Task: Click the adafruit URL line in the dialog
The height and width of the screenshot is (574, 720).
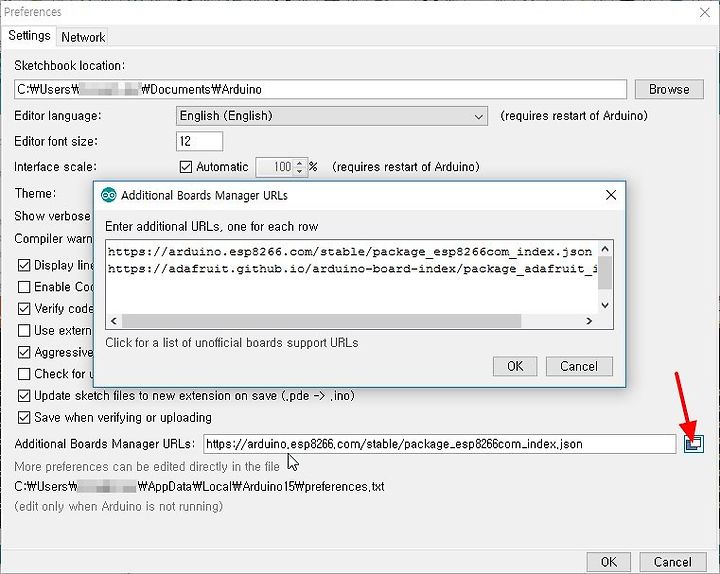Action: [x=353, y=269]
